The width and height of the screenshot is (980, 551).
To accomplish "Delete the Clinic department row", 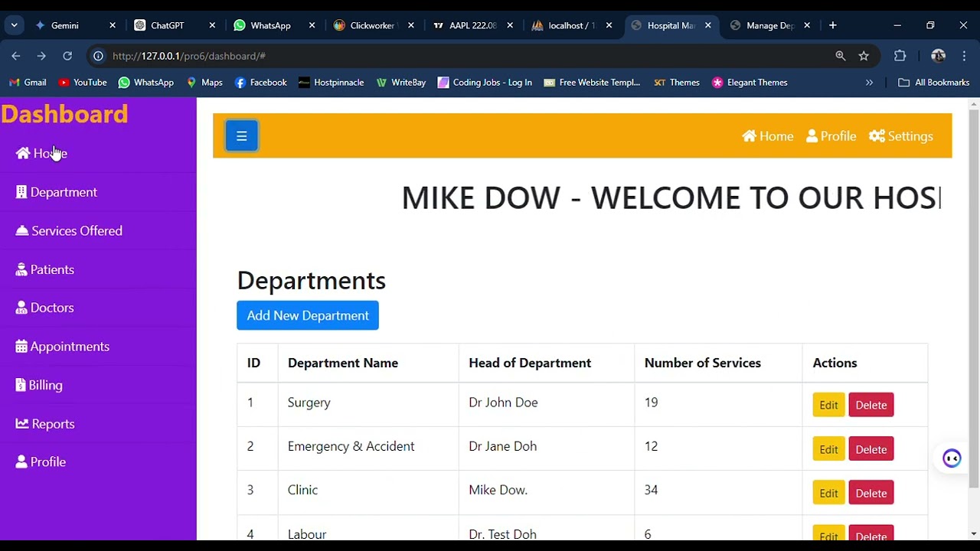I will 871,493.
